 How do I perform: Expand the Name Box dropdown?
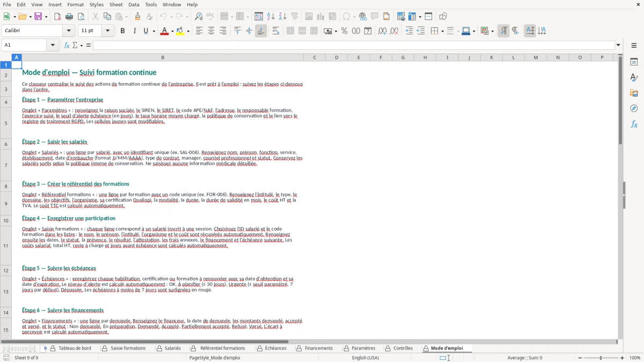click(x=53, y=45)
